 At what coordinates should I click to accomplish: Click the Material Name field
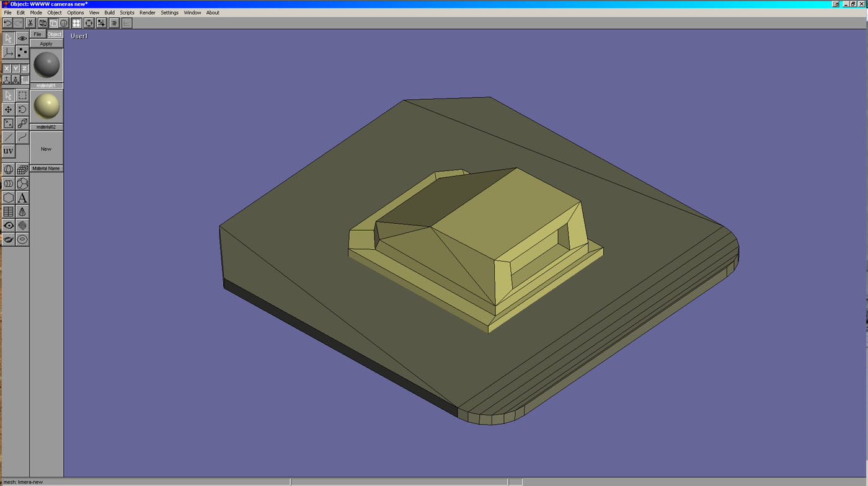tap(46, 169)
